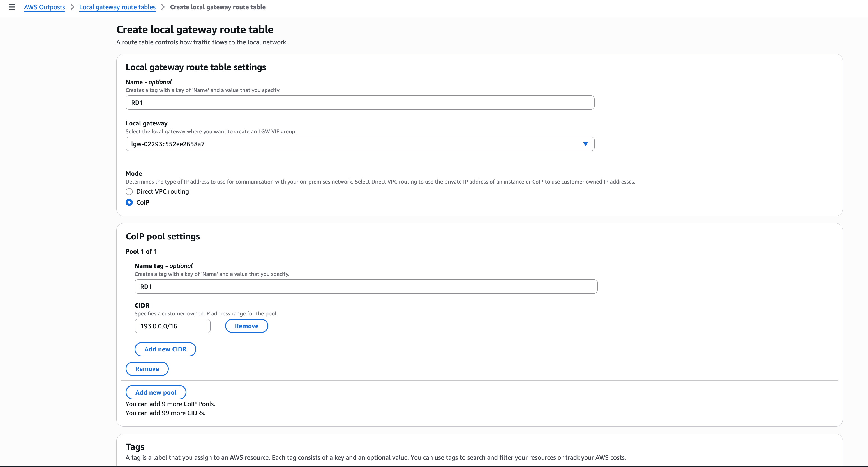The height and width of the screenshot is (467, 868).
Task: Open the Local gateway dropdown
Action: coord(359,144)
